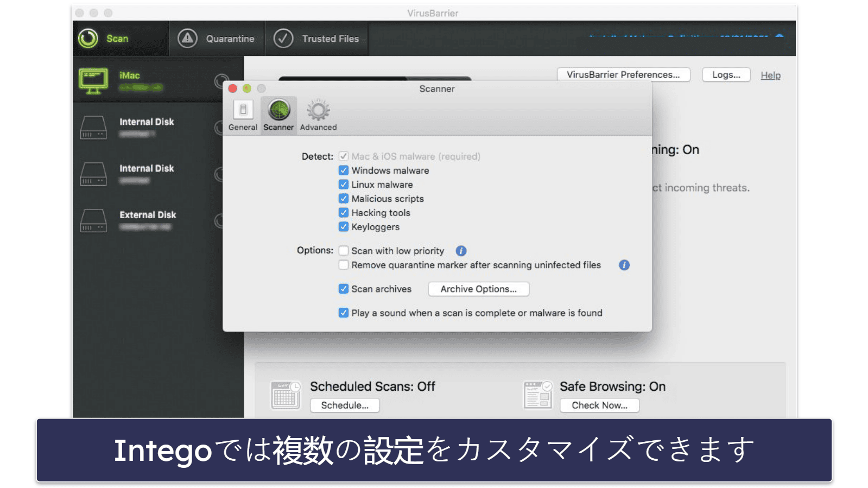The width and height of the screenshot is (868, 488).
Task: Toggle Play a sound when scan completes
Action: coord(344,313)
